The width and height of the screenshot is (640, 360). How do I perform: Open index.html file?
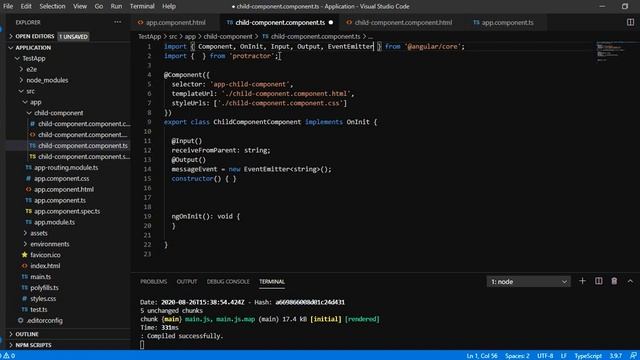(x=45, y=266)
